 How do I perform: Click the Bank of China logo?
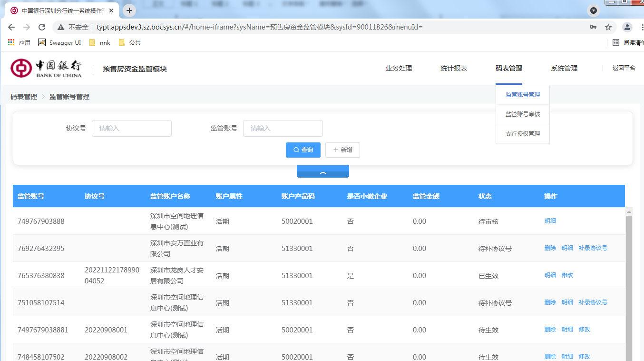(x=46, y=69)
